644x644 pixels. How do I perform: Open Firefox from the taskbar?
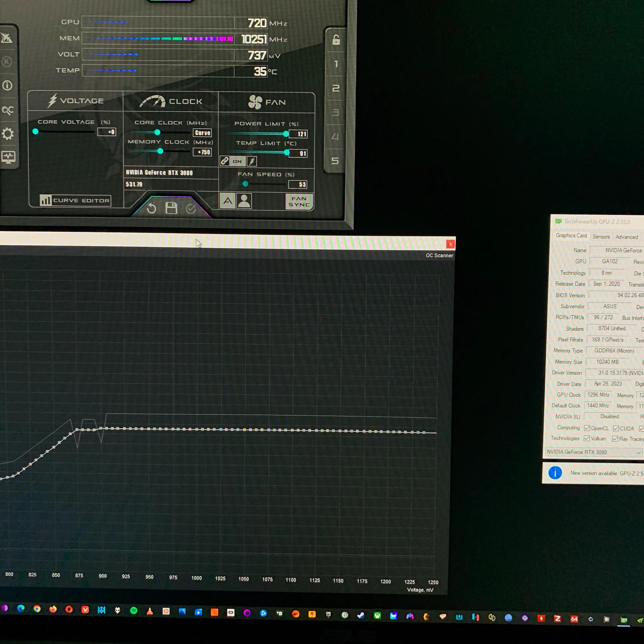[x=53, y=609]
